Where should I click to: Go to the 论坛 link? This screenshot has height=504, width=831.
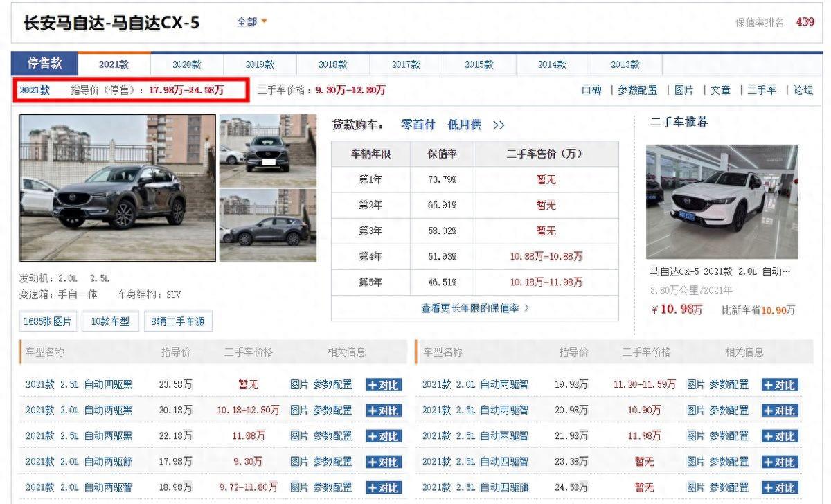[803, 90]
